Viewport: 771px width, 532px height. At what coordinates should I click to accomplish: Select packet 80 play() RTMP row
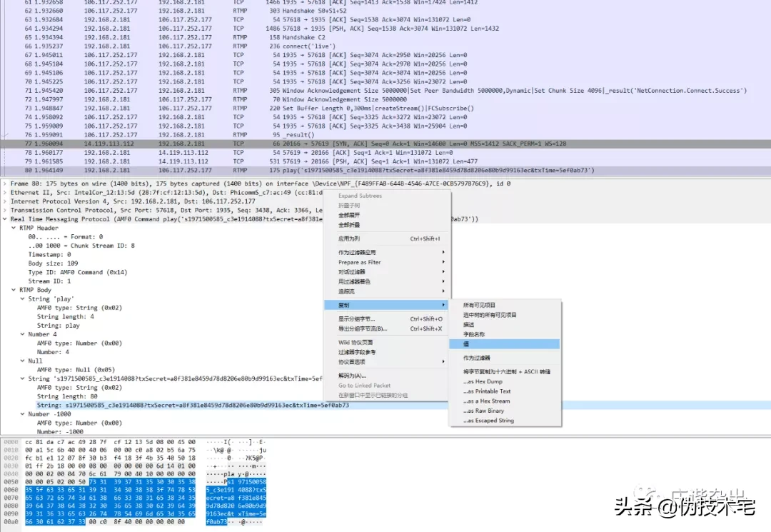click(385, 170)
